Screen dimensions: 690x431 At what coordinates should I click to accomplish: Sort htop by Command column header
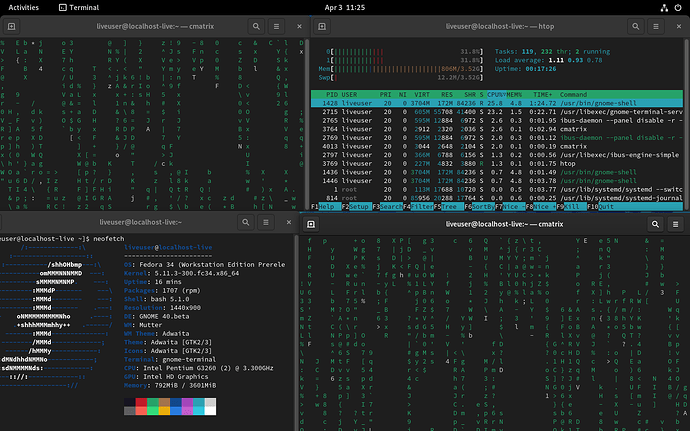pos(573,95)
